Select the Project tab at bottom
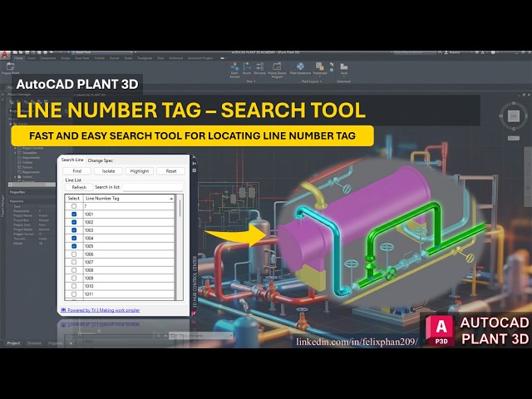The height and width of the screenshot is (399, 532). coord(13,343)
